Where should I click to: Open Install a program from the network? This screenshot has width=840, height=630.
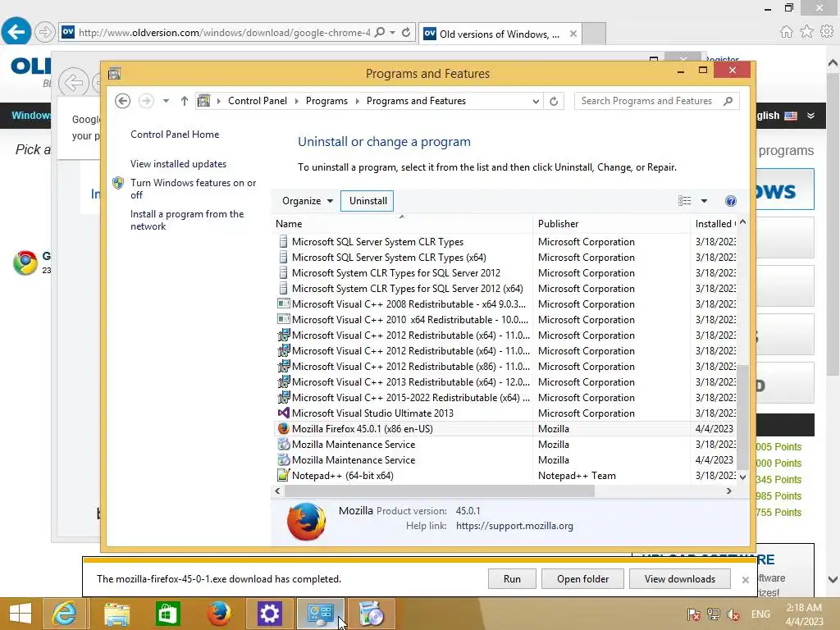point(187,220)
